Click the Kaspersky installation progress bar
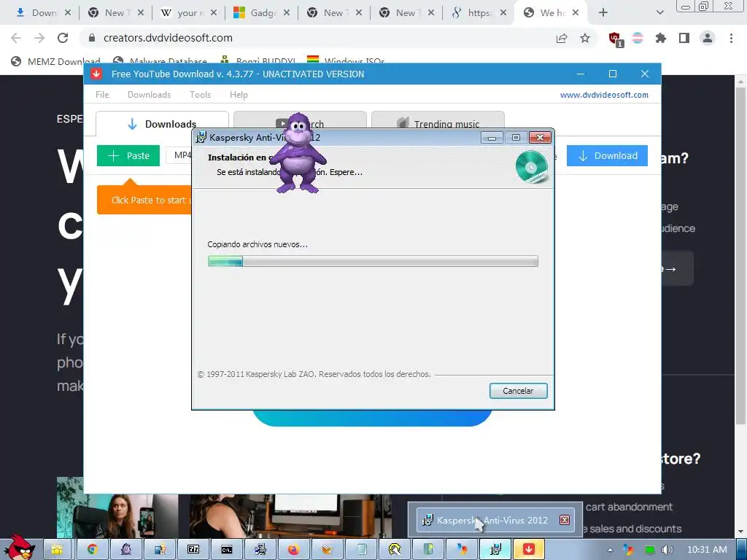747x560 pixels. pyautogui.click(x=373, y=261)
